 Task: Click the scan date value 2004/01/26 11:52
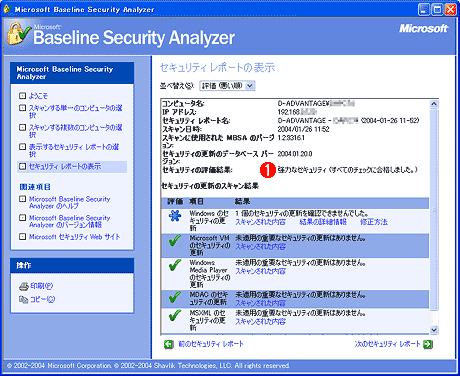coord(303,129)
